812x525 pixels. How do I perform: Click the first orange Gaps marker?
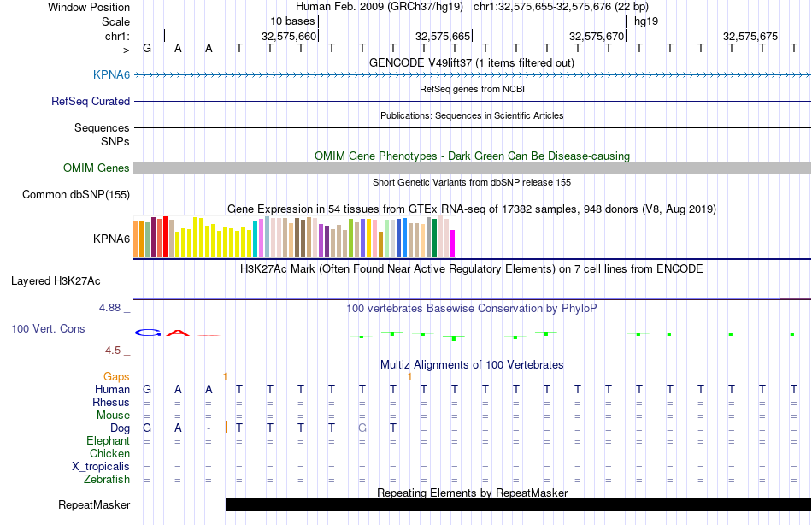225,376
